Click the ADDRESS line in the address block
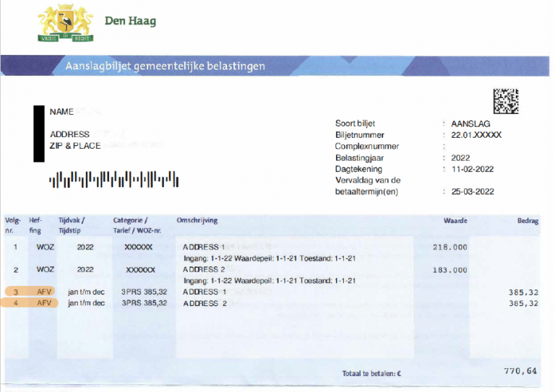This screenshot has height=392, width=555. [x=69, y=134]
